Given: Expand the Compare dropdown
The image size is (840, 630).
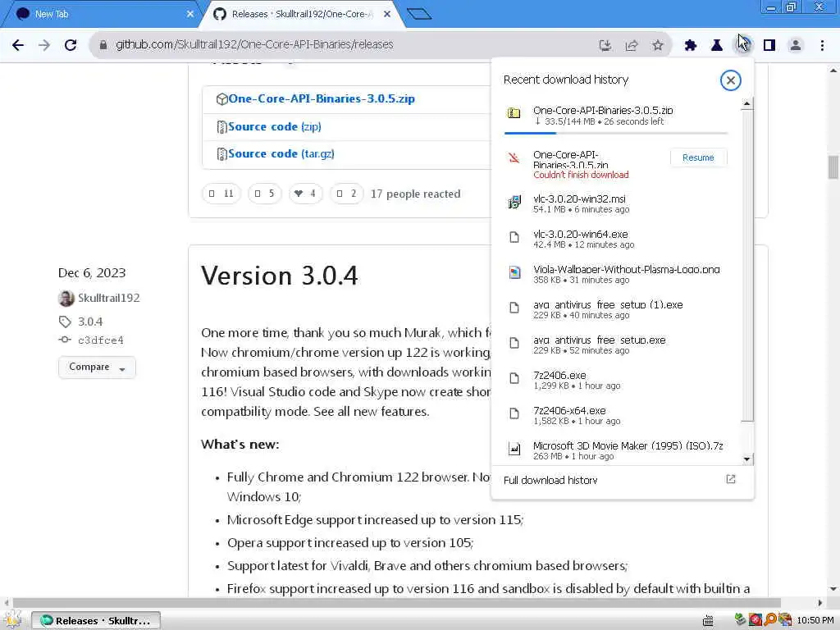Looking at the screenshot, I should click(97, 367).
